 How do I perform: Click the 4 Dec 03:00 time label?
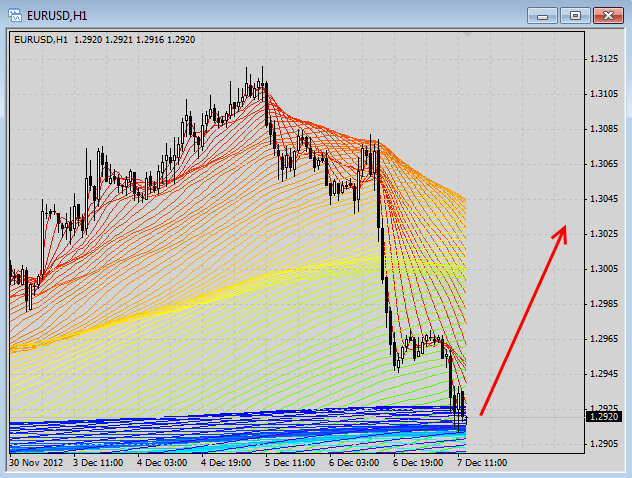tap(162, 463)
